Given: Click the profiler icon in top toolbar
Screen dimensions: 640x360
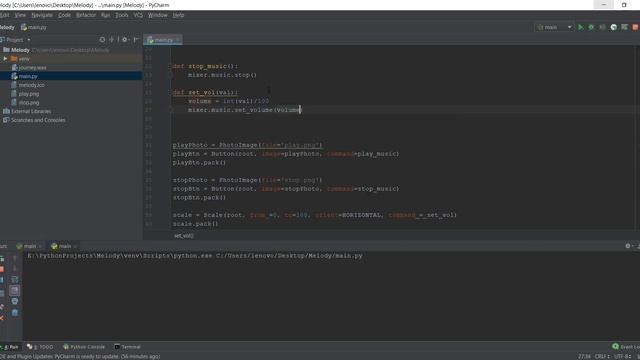Looking at the screenshot, I should 613,27.
